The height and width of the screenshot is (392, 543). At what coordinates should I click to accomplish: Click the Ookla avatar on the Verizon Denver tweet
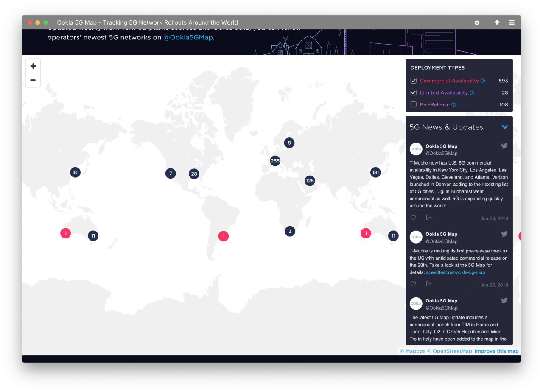[x=416, y=149]
